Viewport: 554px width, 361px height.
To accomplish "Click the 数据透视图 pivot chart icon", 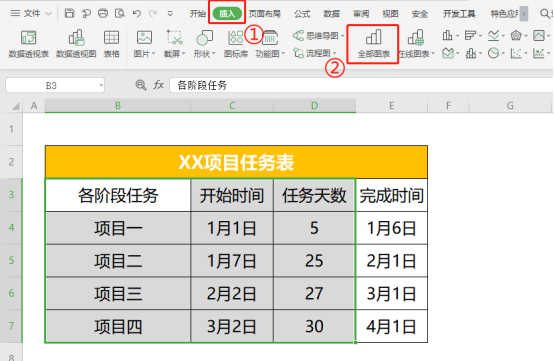I will 76,44.
